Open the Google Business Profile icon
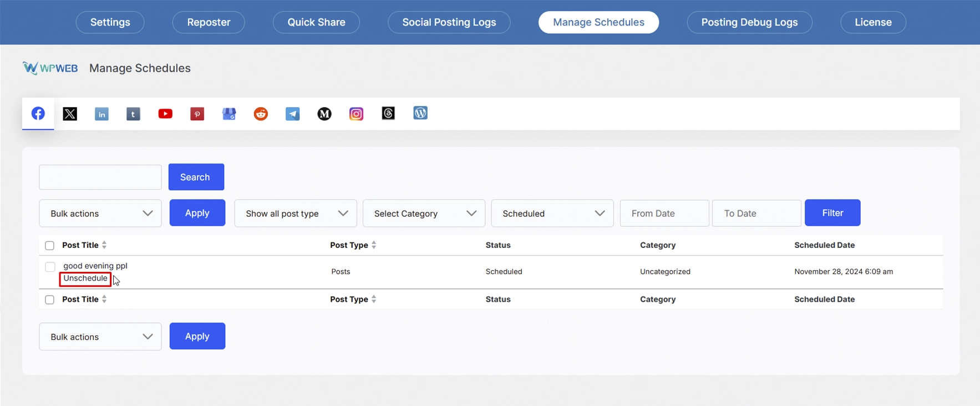This screenshot has width=980, height=406. (x=229, y=114)
